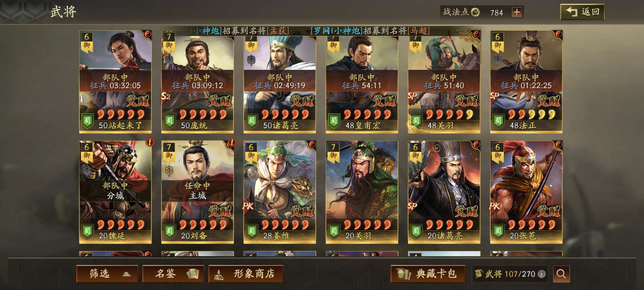Select the 50站起来了 general card
The image size is (644, 290).
click(115, 82)
